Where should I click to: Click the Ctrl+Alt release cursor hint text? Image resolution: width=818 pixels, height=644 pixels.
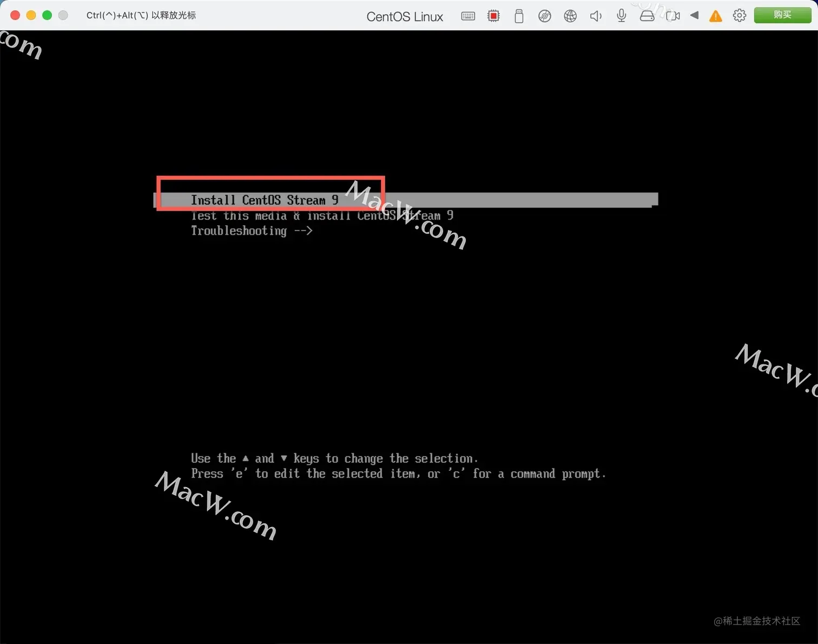[141, 15]
